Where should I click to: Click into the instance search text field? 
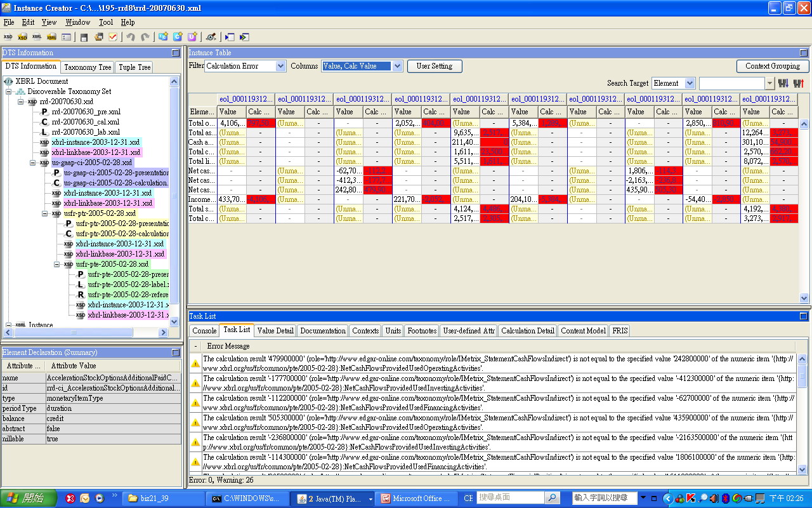pos(731,83)
